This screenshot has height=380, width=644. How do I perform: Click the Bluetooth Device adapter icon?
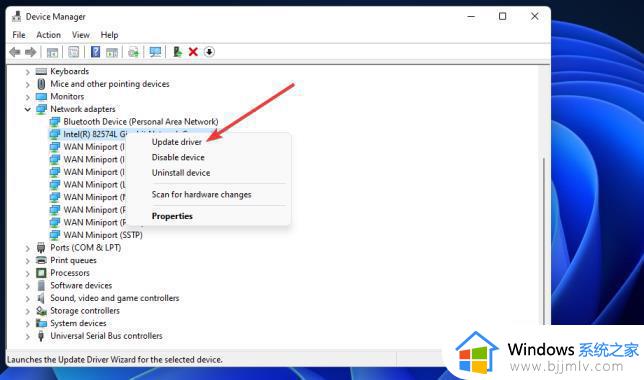[x=55, y=122]
